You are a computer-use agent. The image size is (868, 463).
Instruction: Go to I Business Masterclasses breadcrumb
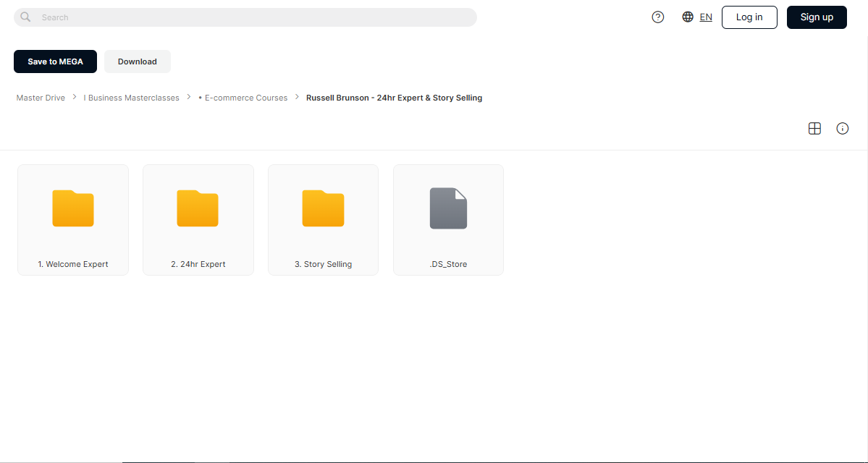[131, 98]
